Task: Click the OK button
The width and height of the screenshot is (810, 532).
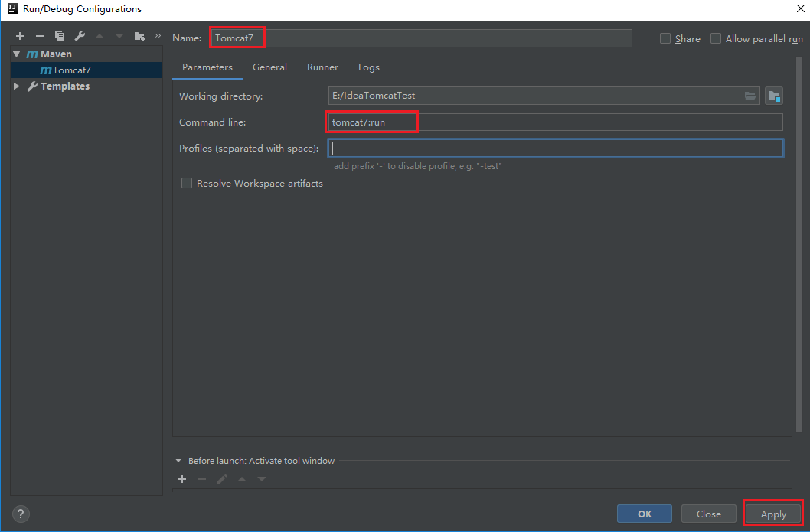Action: pyautogui.click(x=644, y=514)
